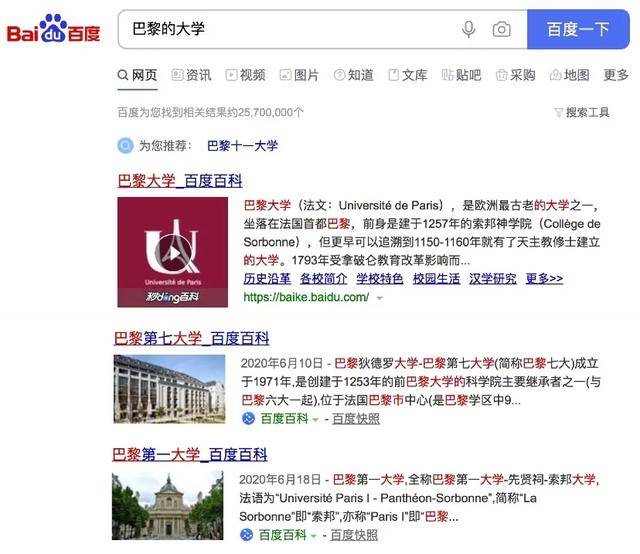Image resolution: width=640 pixels, height=554 pixels.
Task: Select the 网页 tab
Action: click(x=137, y=75)
